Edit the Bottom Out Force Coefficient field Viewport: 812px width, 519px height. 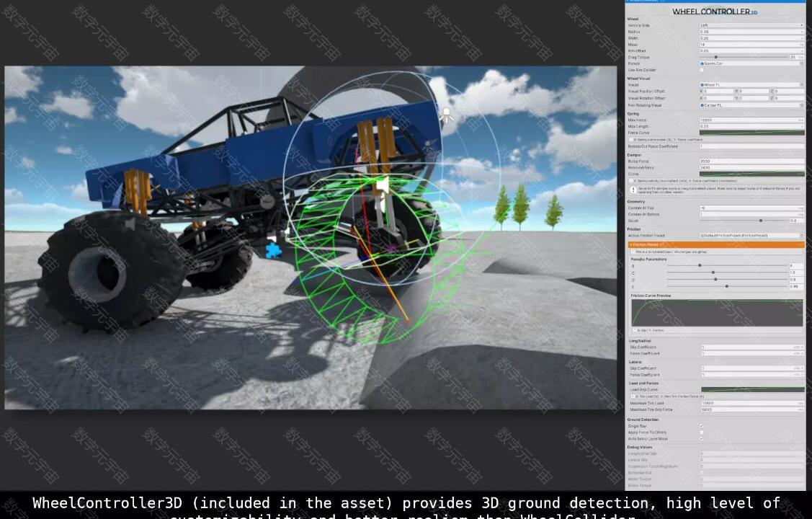click(x=751, y=146)
